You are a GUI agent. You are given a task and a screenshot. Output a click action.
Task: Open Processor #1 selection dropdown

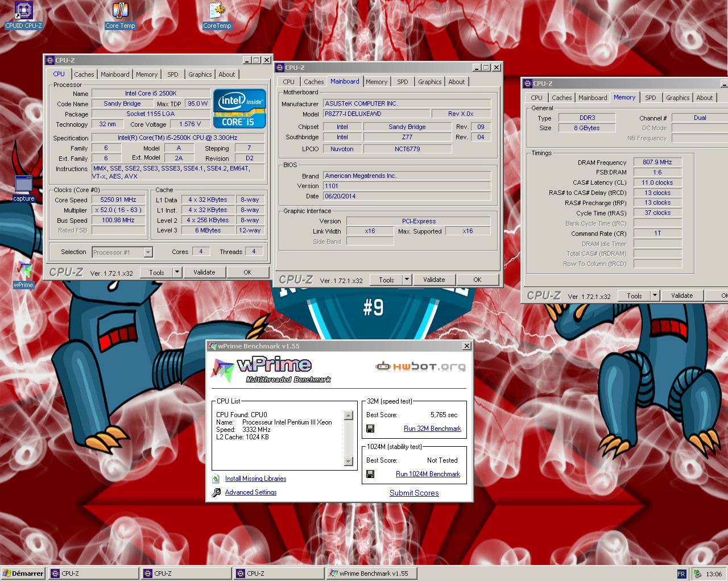point(148,252)
